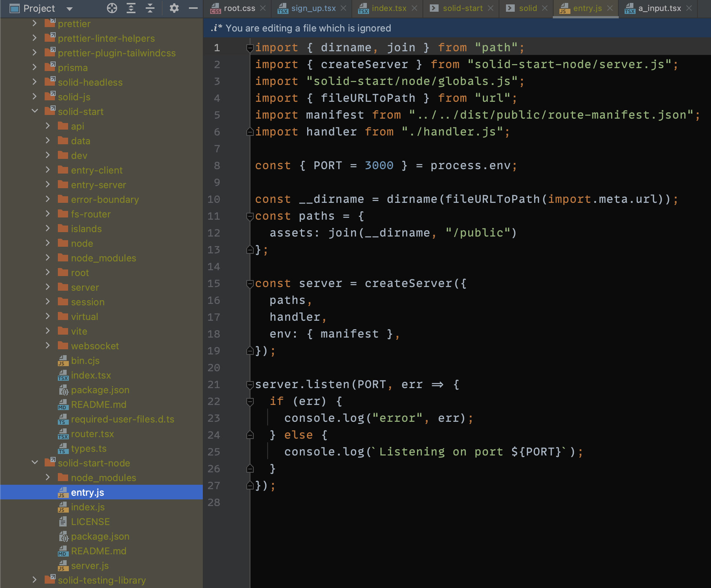Screen dimensions: 711x588
Task: Open Project panel settings gear
Action: pos(174,8)
